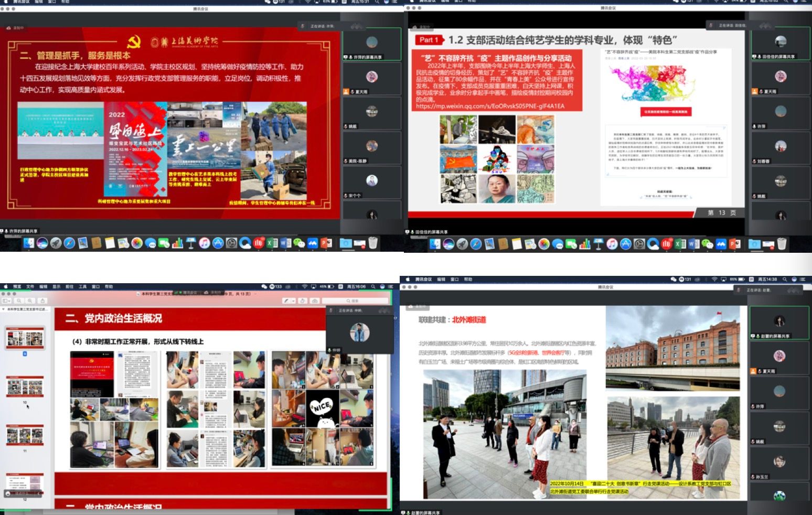Open the markup toolbox icon in Preview

point(315,301)
